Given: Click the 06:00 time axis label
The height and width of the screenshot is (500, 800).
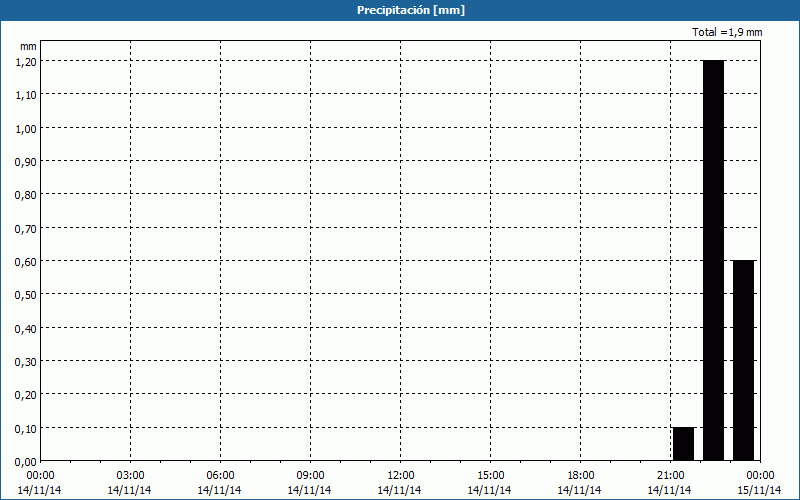Looking at the screenshot, I should (220, 476).
